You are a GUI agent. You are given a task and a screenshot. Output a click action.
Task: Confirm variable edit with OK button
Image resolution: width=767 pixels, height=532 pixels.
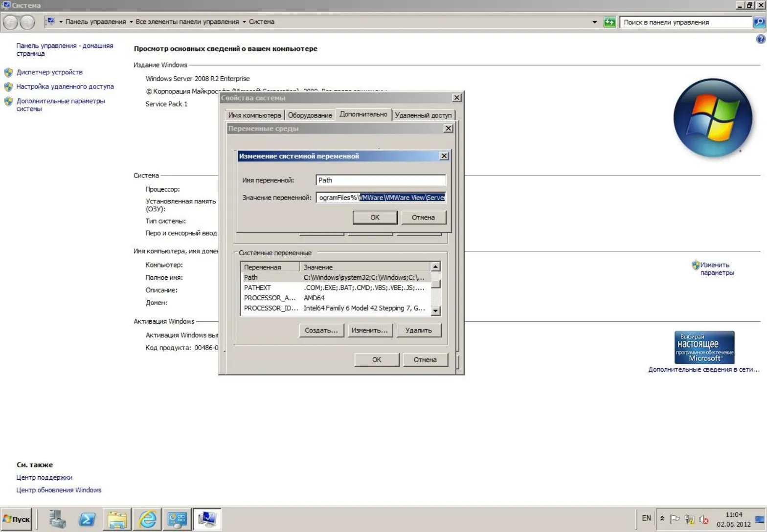click(375, 218)
